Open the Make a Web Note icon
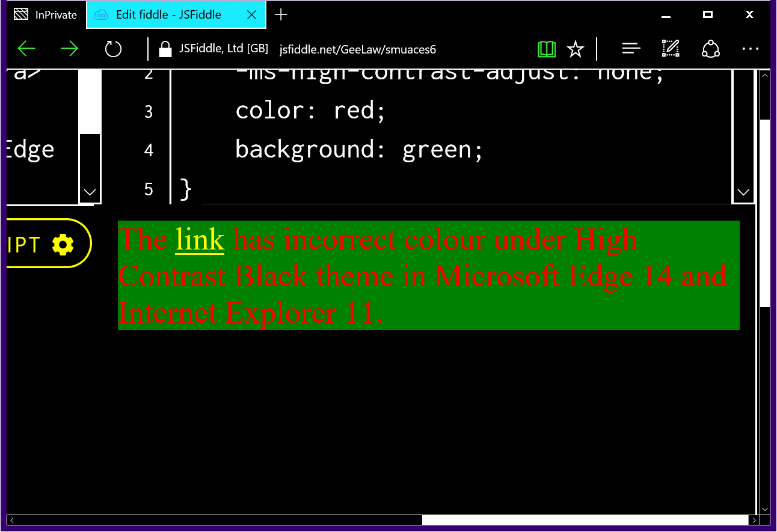 coord(670,49)
